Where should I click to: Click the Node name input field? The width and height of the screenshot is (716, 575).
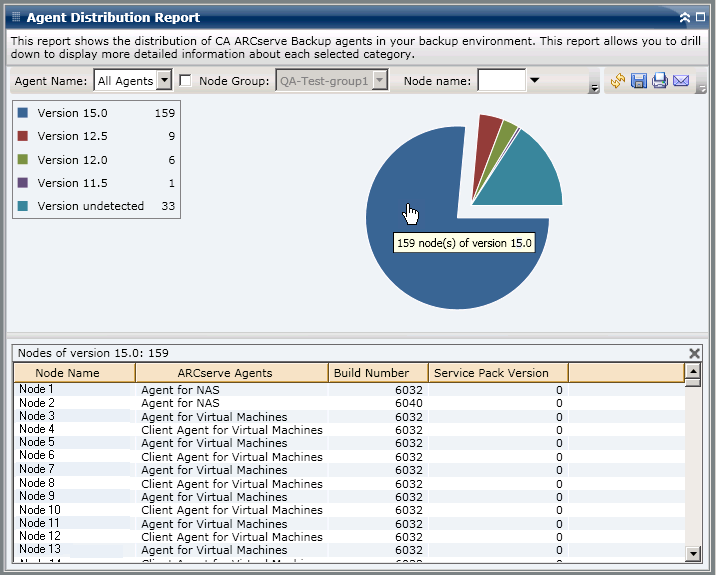501,81
